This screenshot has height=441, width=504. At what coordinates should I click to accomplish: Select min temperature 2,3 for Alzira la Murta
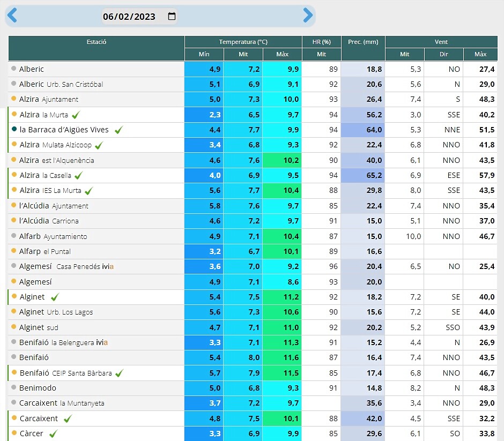(204, 115)
